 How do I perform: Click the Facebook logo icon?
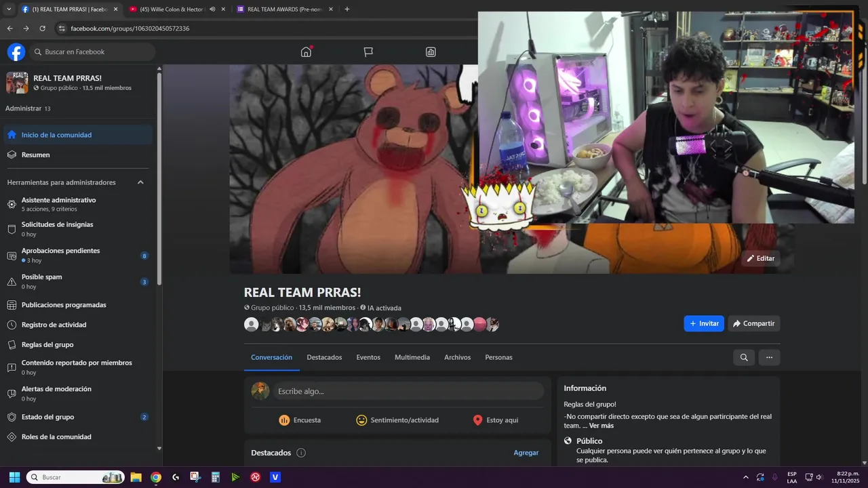[16, 52]
